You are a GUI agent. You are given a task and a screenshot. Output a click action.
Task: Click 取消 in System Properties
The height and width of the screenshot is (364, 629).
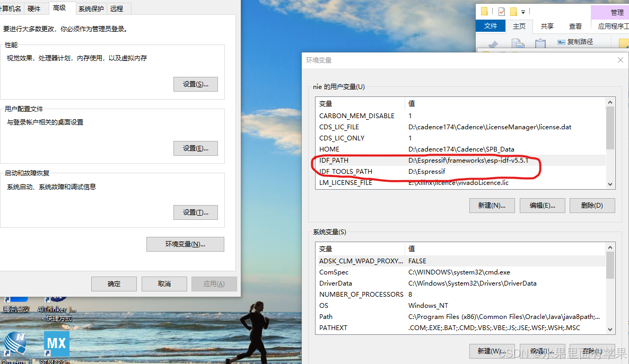[x=164, y=284]
